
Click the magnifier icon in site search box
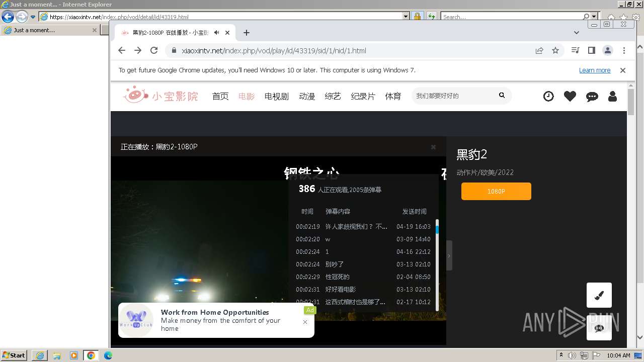tap(502, 95)
